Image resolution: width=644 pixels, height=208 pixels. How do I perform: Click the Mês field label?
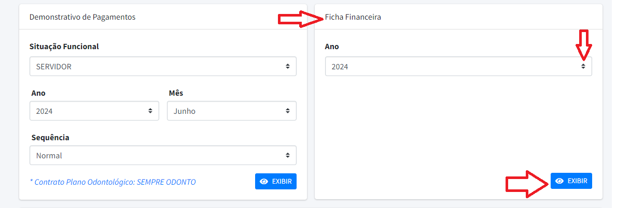176,93
